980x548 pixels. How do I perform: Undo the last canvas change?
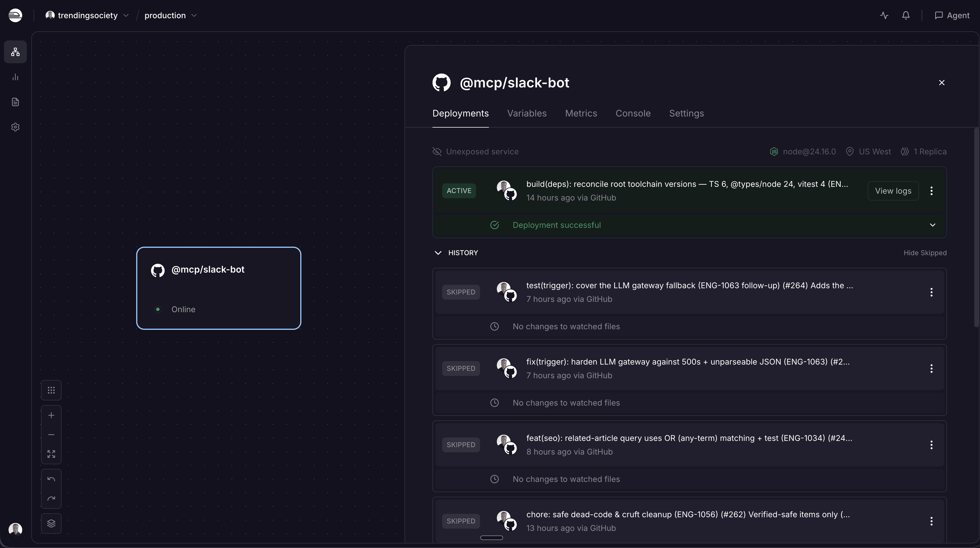[51, 479]
